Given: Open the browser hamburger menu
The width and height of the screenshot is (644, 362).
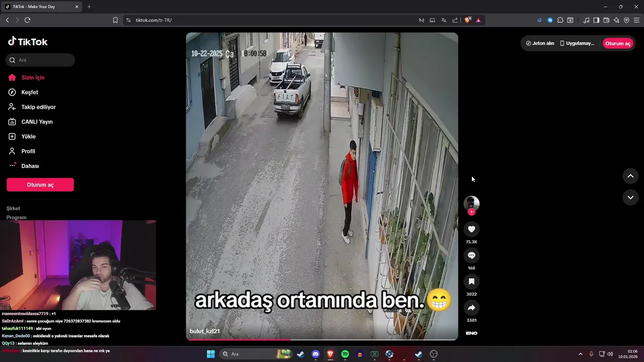Looking at the screenshot, I should point(637,20).
